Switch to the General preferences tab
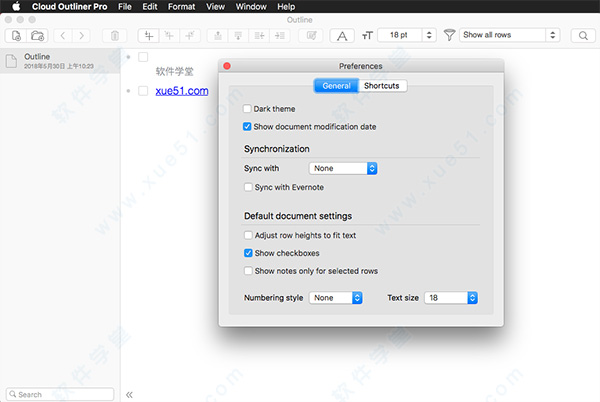Image resolution: width=600 pixels, height=402 pixels. pos(336,86)
